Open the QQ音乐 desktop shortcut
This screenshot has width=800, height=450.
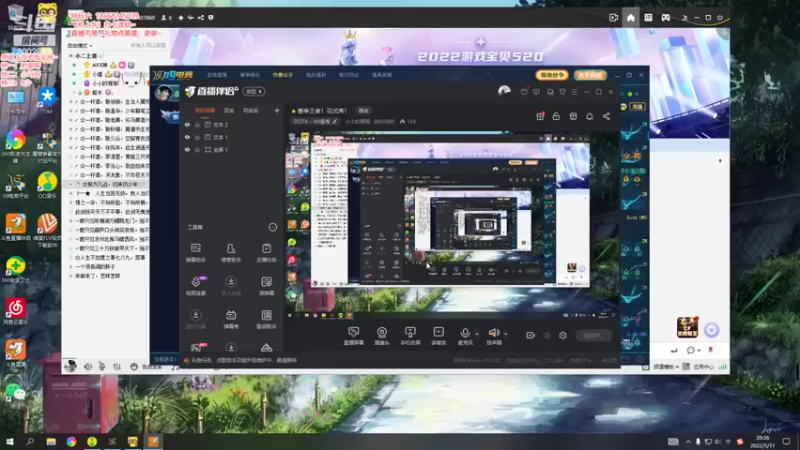point(47,185)
